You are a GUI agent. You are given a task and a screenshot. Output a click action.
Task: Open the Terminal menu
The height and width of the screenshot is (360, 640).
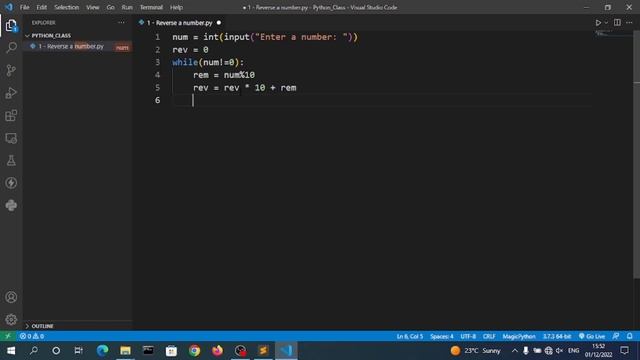(151, 7)
